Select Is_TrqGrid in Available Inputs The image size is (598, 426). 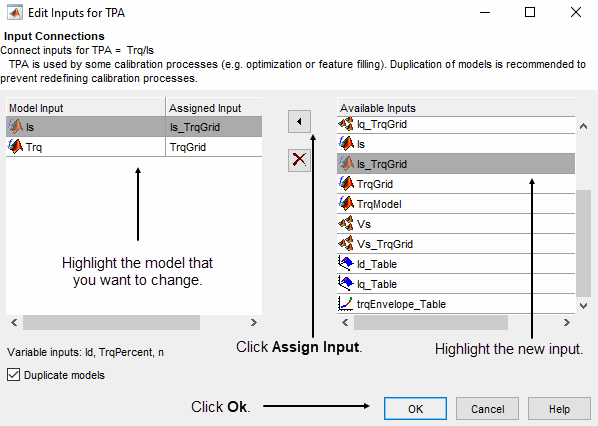[x=456, y=164]
